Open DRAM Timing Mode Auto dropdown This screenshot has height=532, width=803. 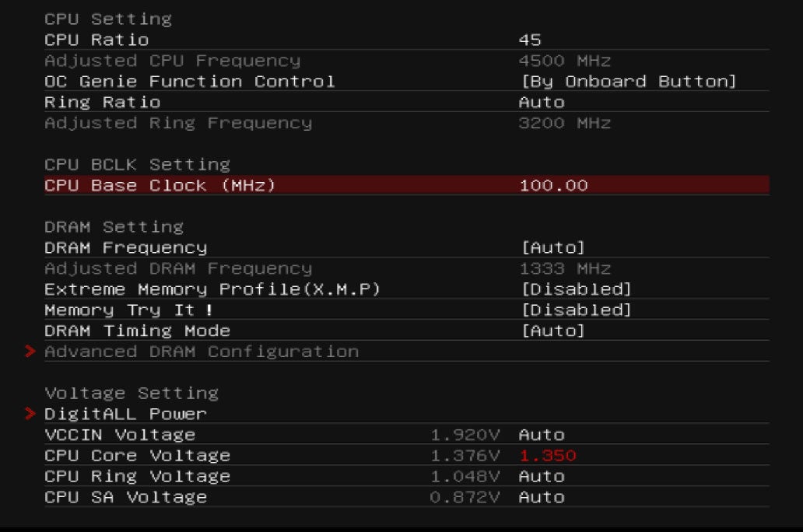(x=552, y=331)
